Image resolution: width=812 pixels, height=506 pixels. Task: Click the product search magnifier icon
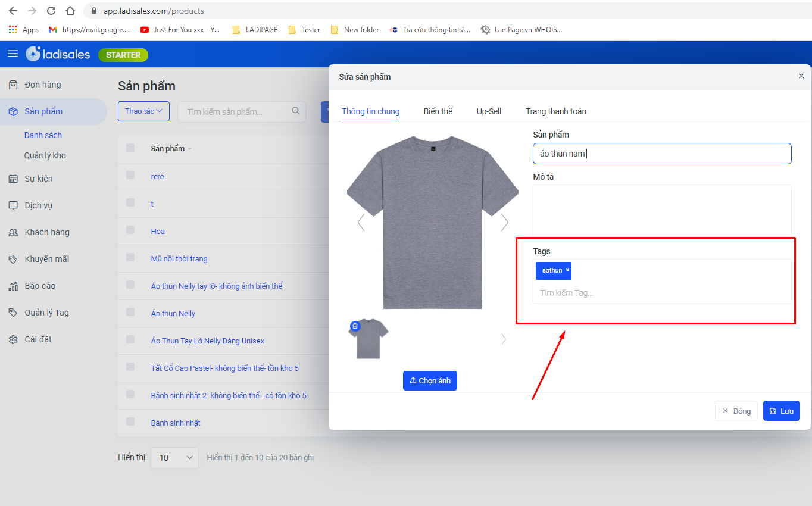click(x=296, y=111)
